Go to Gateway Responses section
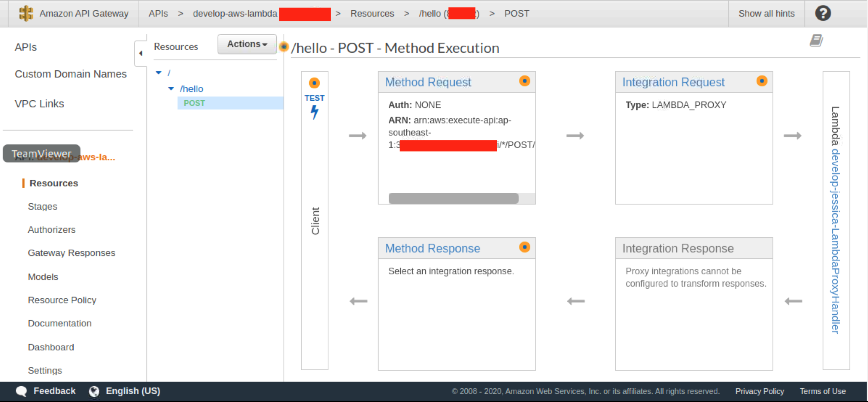Screen dimensions: 868x402 [72, 253]
